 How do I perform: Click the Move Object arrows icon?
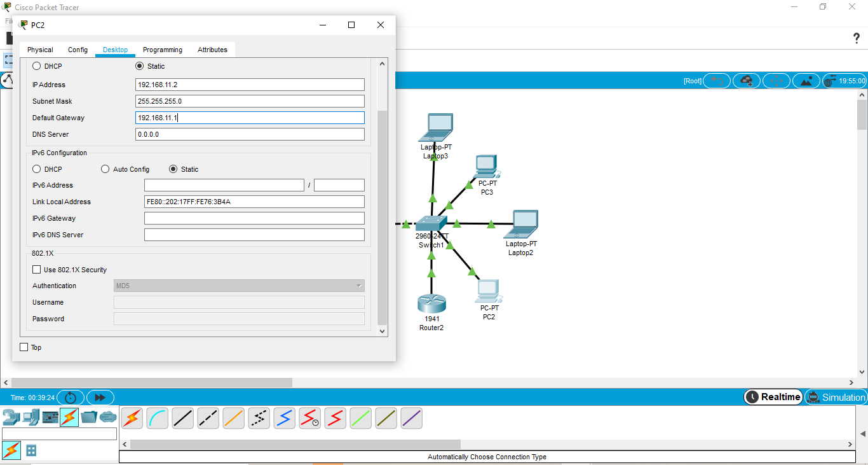776,81
